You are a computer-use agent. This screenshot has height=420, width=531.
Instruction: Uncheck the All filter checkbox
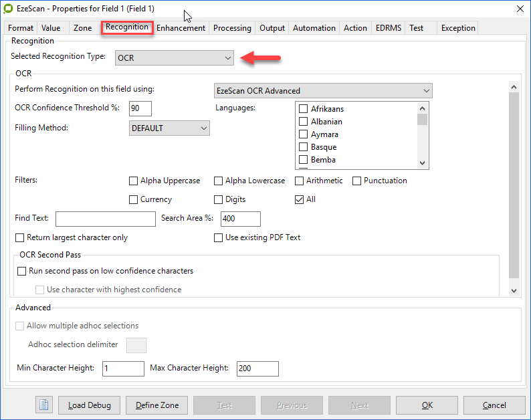coord(300,199)
